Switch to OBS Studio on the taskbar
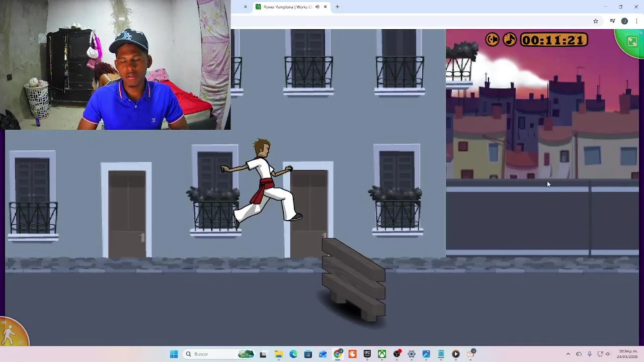Viewport: 644px width, 362px height. coord(397,354)
